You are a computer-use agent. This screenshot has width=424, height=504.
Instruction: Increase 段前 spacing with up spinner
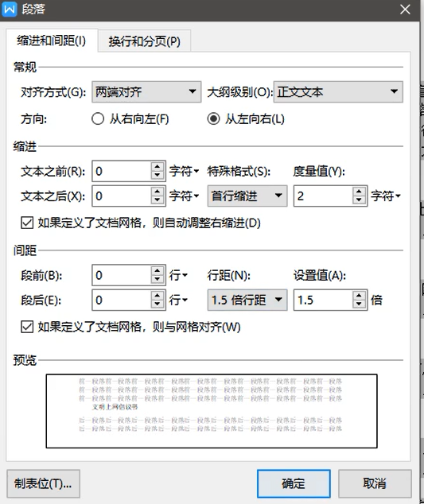(x=158, y=271)
